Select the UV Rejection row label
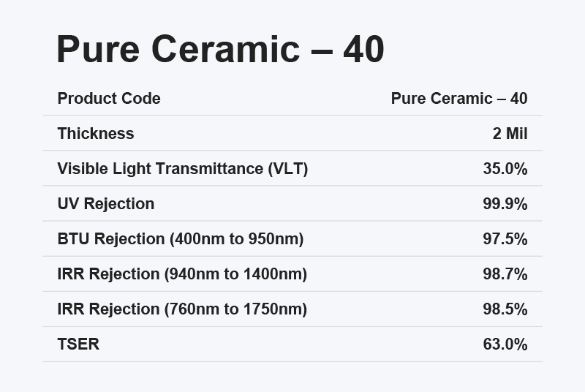585x392 pixels. [x=106, y=203]
